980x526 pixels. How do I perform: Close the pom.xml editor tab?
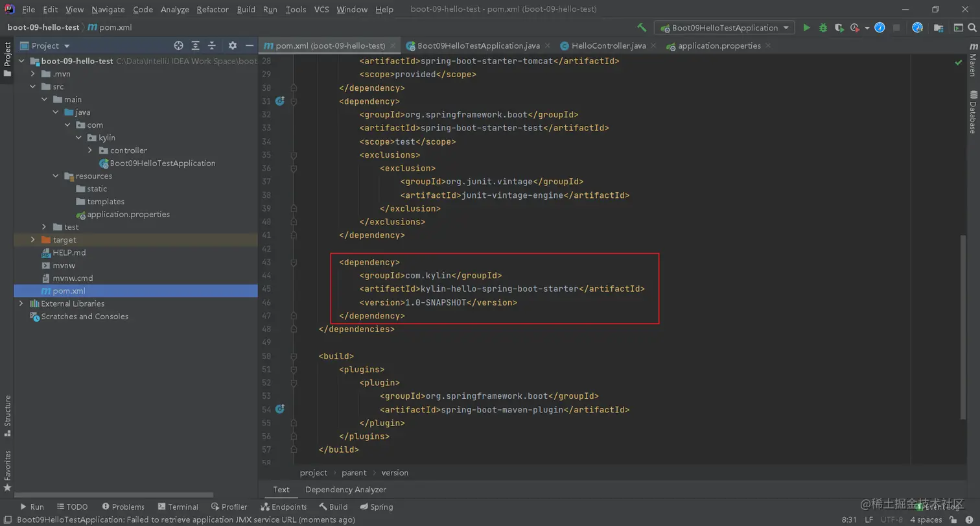pyautogui.click(x=393, y=46)
